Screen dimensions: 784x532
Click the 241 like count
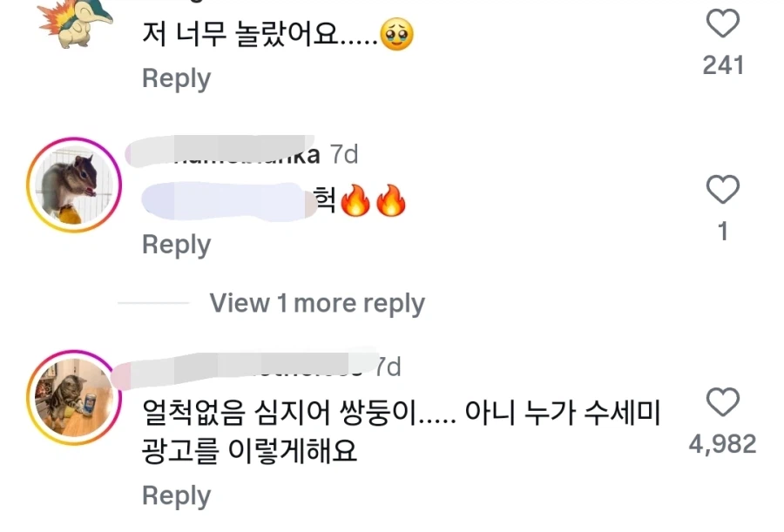click(x=723, y=64)
